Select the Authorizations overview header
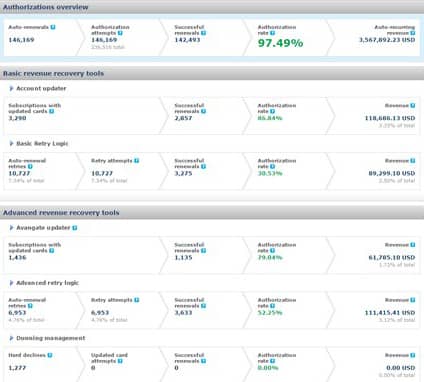 [x=212, y=7]
